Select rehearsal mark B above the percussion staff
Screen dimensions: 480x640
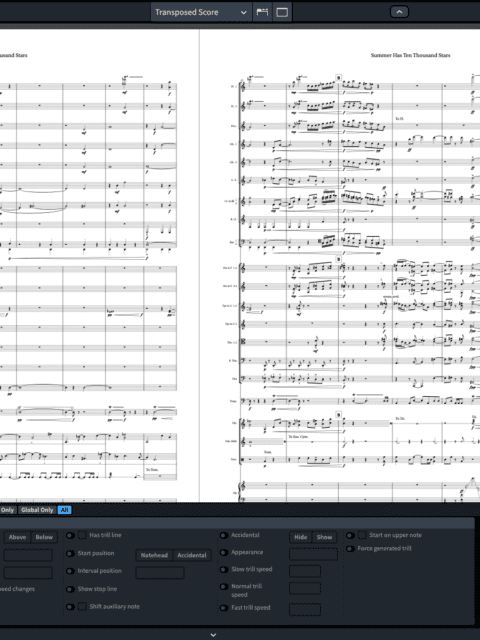(x=338, y=415)
